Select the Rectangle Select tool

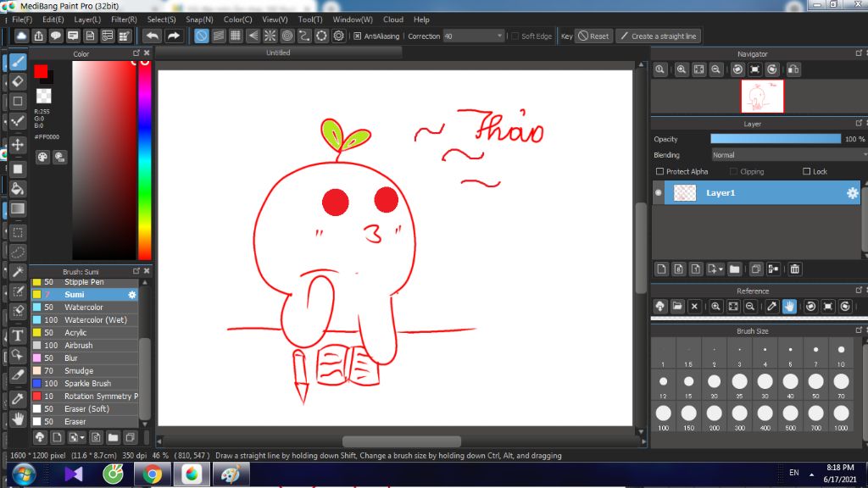18,232
